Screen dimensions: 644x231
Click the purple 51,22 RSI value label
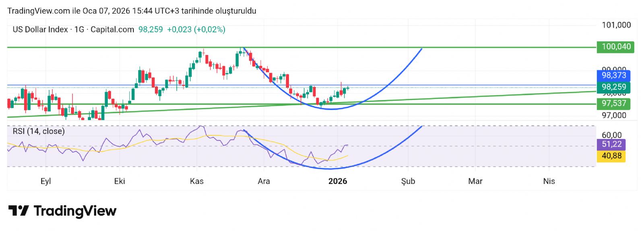click(611, 144)
